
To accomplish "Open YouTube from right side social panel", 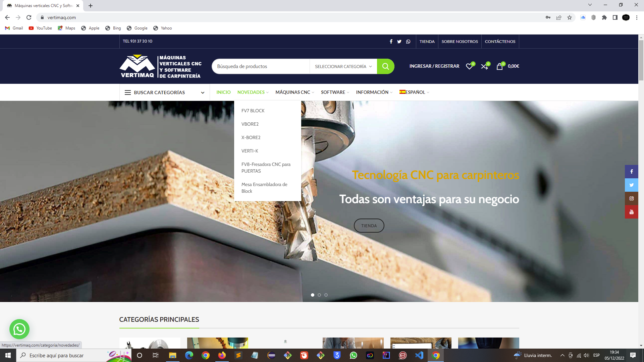I will tap(632, 212).
